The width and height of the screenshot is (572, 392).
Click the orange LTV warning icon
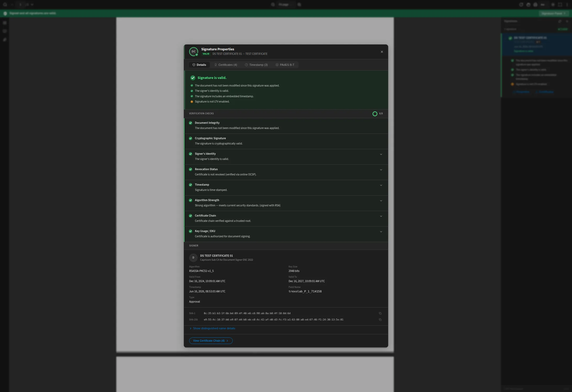(x=192, y=102)
